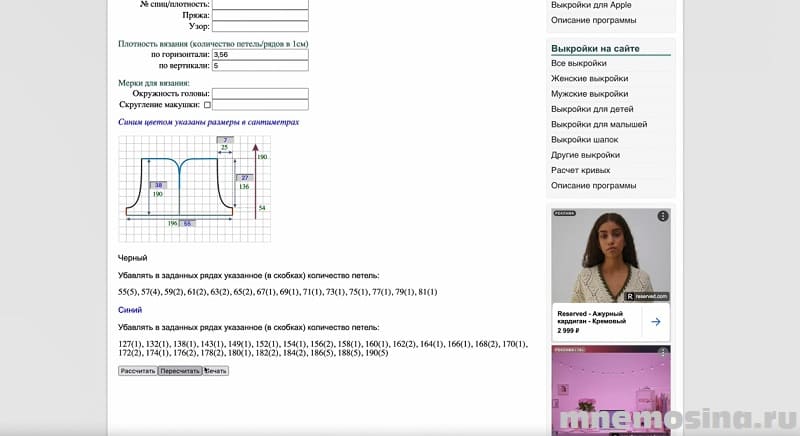The width and height of the screenshot is (800, 436).
Task: Open the Выкройки для Apple link
Action: (591, 5)
